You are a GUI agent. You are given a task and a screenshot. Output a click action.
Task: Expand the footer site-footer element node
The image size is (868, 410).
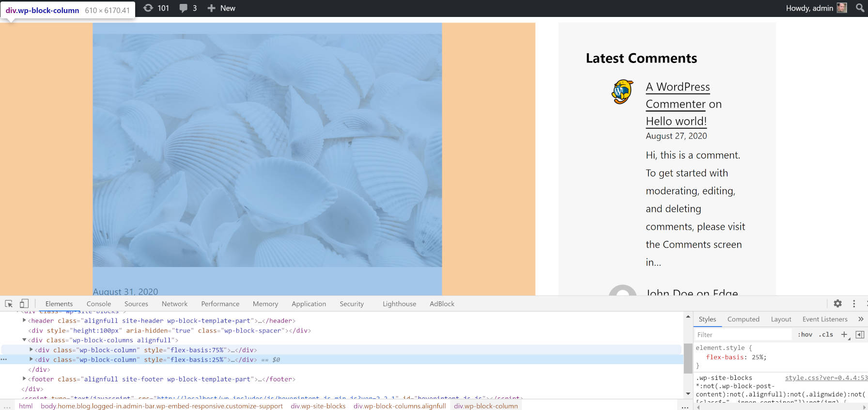click(24, 379)
